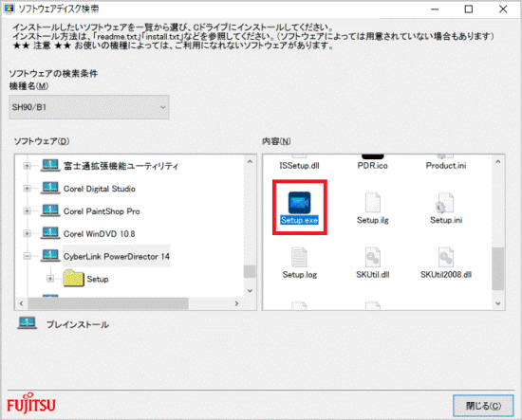The width and height of the screenshot is (522, 420).
Task: Select the Setup folder tree label
Action: pyautogui.click(x=98, y=279)
